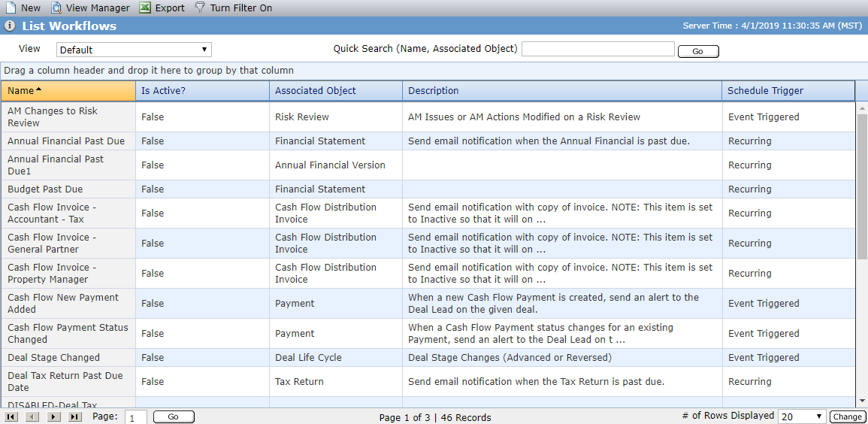Click the scroll up arrow of the grid
Screen dimensions: 868x424
coord(863,107)
